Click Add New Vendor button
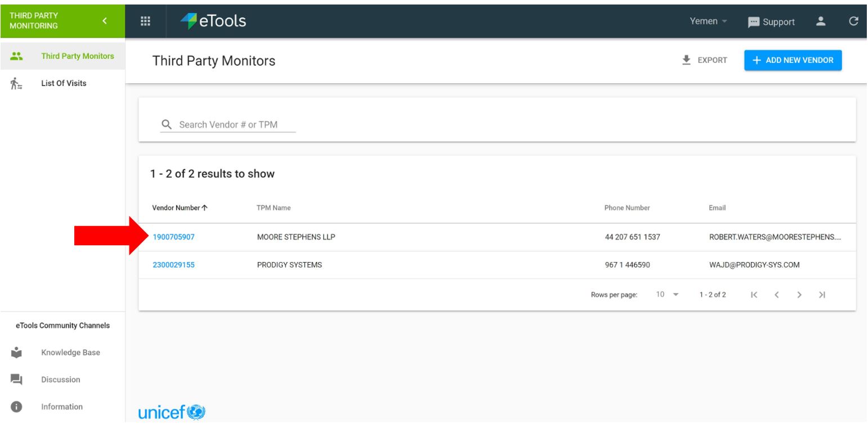This screenshot has height=424, width=868. (x=793, y=60)
